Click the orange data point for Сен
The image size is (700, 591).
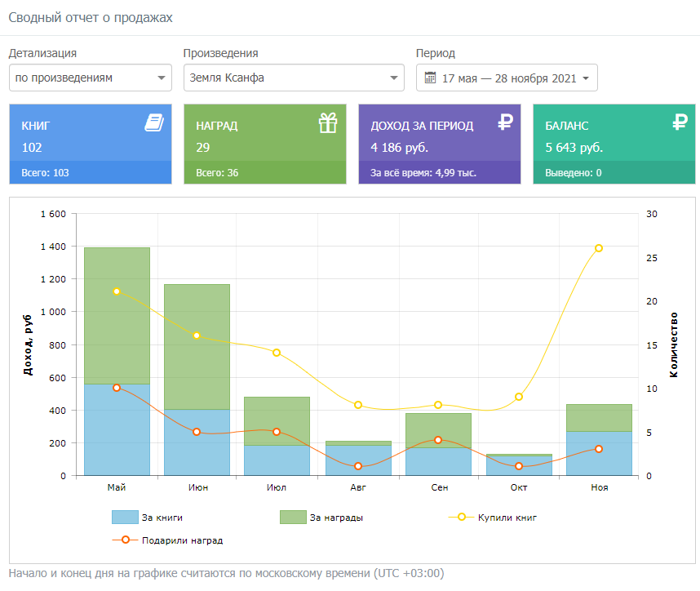[438, 440]
